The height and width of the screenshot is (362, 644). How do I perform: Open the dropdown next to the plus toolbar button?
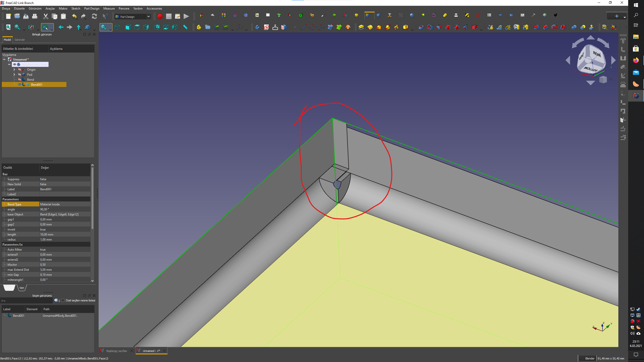click(625, 17)
